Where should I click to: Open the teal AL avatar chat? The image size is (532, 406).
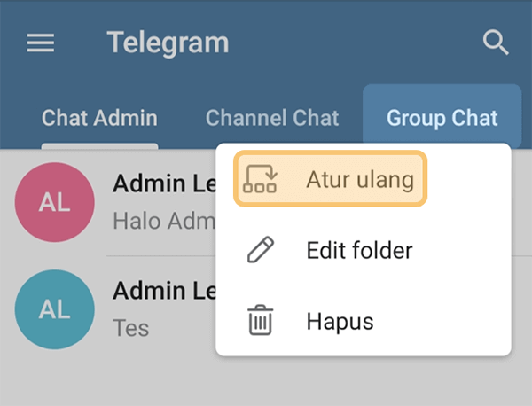(x=55, y=309)
